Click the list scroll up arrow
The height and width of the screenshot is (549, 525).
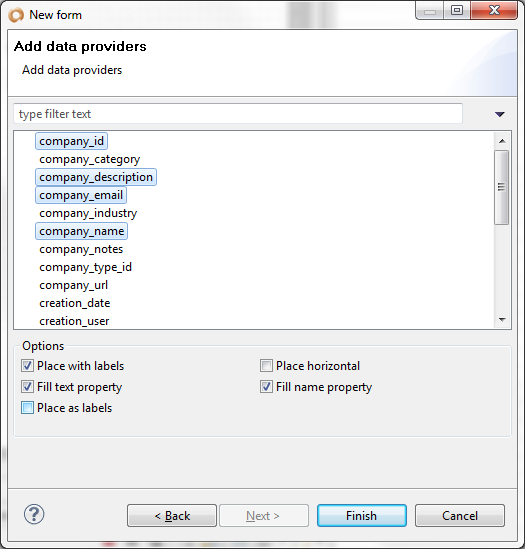point(502,141)
